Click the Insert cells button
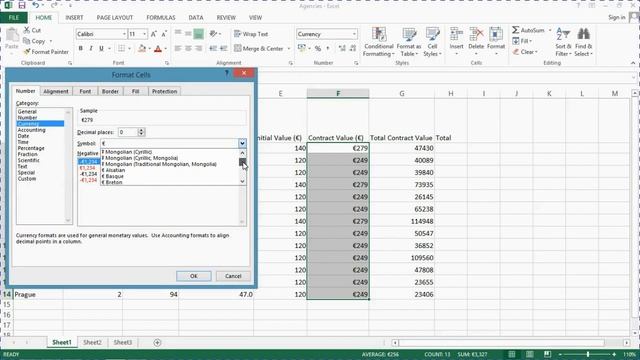Image resolution: width=640 pixels, height=360 pixels. coord(456,42)
